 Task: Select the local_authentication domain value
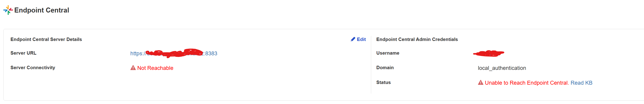point(502,68)
